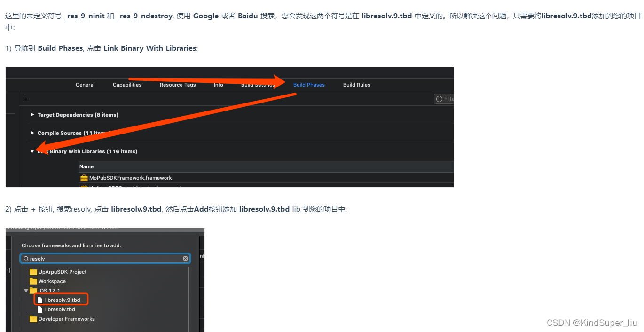Select the Info tab
Viewport: 644px width, 332px height.
pyautogui.click(x=219, y=85)
